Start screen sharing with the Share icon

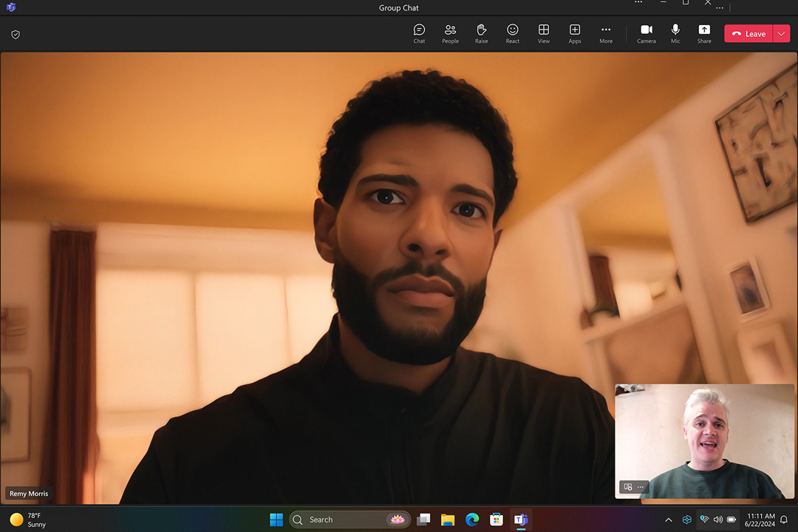(x=704, y=33)
